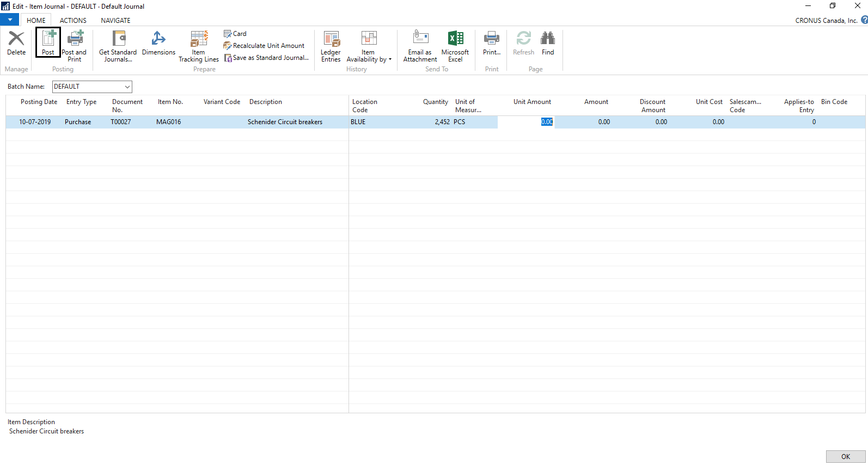Open the Help question mark icon
Viewport: 868px width, 465px height.
pyautogui.click(x=864, y=20)
